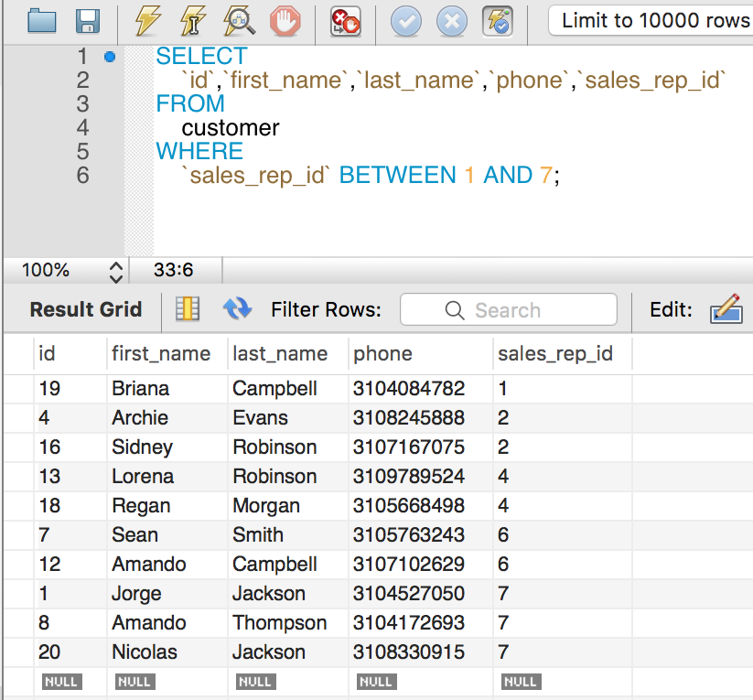Execute the query with the lightning bolt icon
753x700 pixels.
tap(147, 21)
